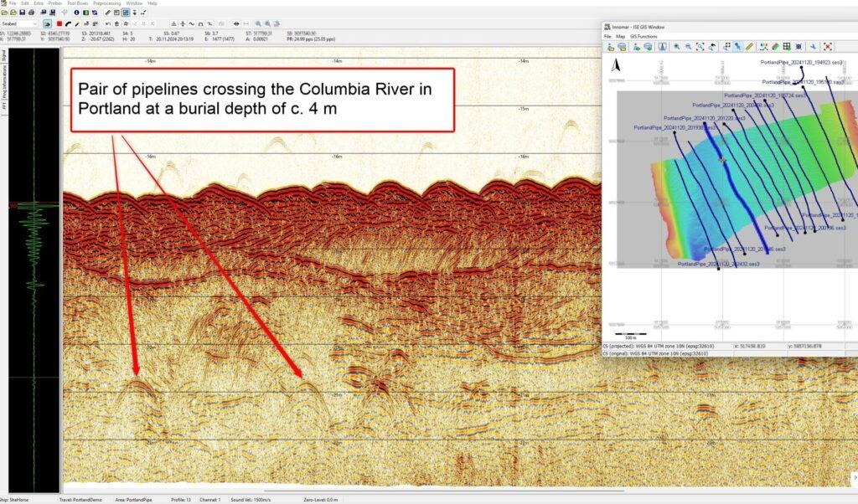The image size is (858, 504).
Task: Click the zoom out magnifier in GIS toolbar
Action: pyautogui.click(x=689, y=47)
